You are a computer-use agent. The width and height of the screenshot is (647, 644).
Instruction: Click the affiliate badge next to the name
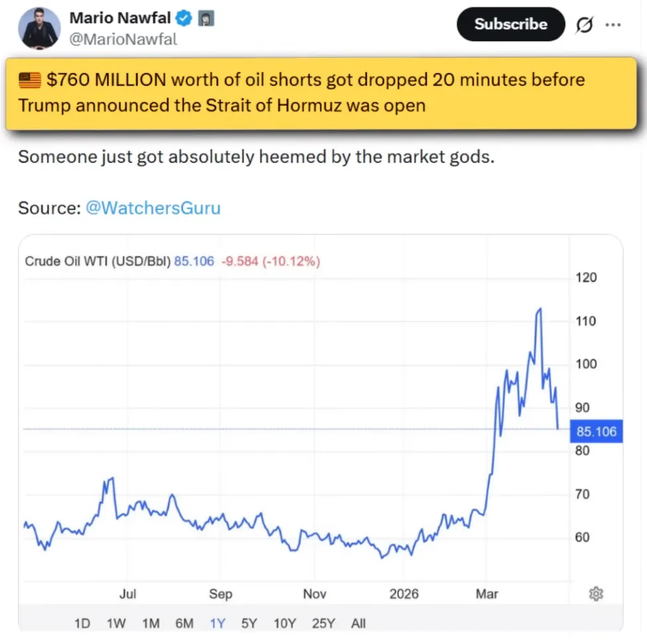pyautogui.click(x=206, y=19)
